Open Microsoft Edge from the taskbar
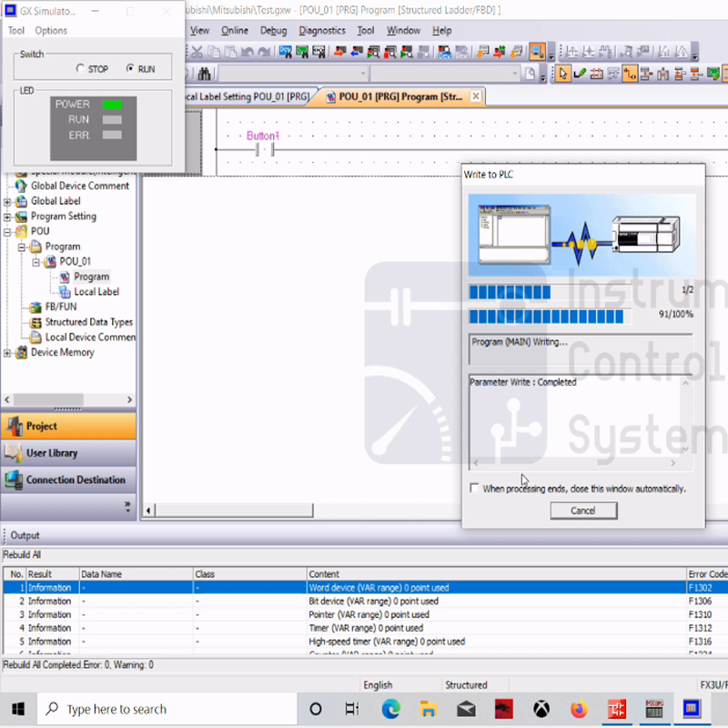Screen dimensions: 728x728 coord(391,709)
